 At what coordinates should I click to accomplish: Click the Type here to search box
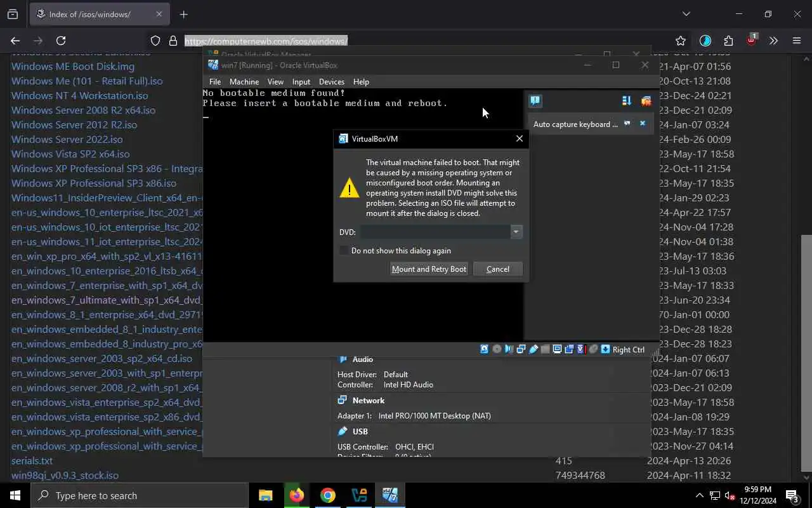tap(140, 495)
